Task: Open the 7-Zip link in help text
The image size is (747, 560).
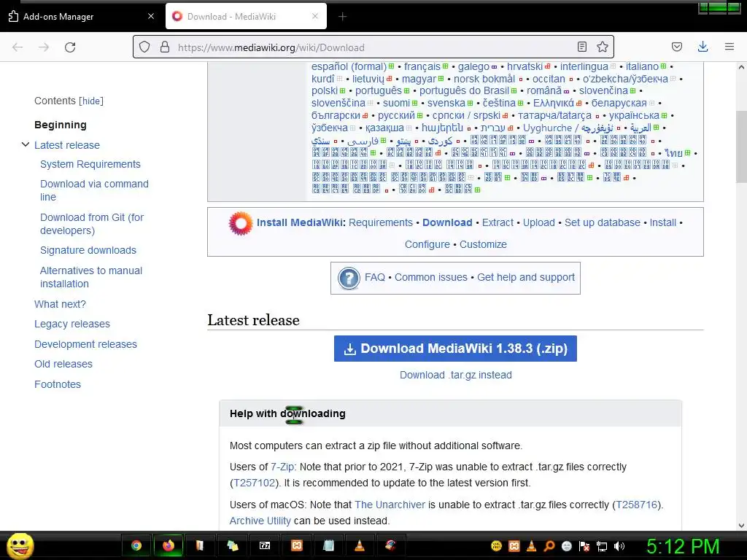Action: click(x=282, y=467)
